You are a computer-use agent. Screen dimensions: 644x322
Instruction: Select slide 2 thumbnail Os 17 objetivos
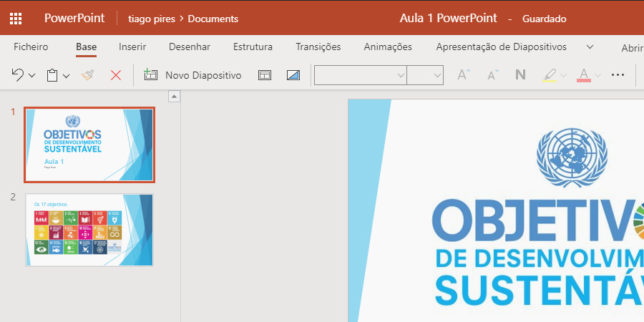coord(89,230)
